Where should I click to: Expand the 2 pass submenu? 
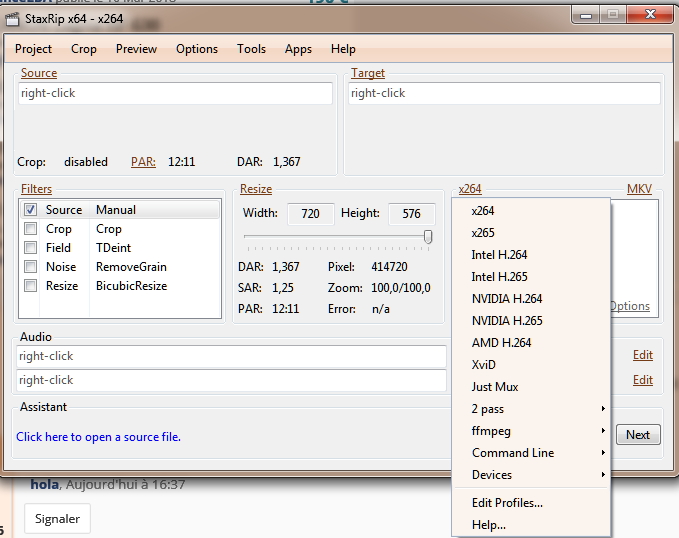[531, 409]
